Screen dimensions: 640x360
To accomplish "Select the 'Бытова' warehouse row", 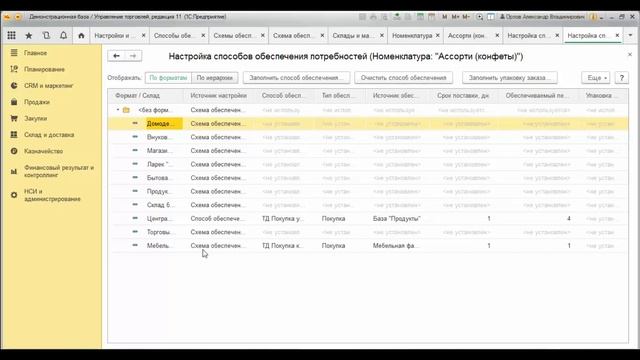I will tap(368, 178).
